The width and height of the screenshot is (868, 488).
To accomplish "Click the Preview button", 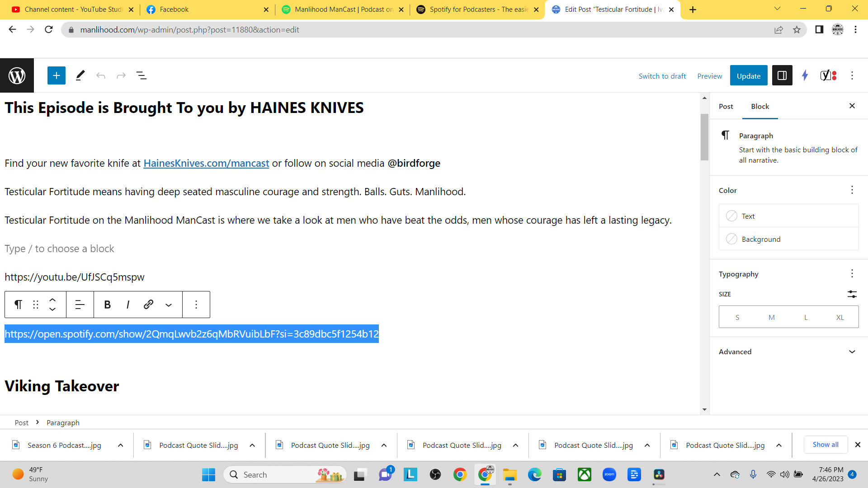I will (x=709, y=76).
